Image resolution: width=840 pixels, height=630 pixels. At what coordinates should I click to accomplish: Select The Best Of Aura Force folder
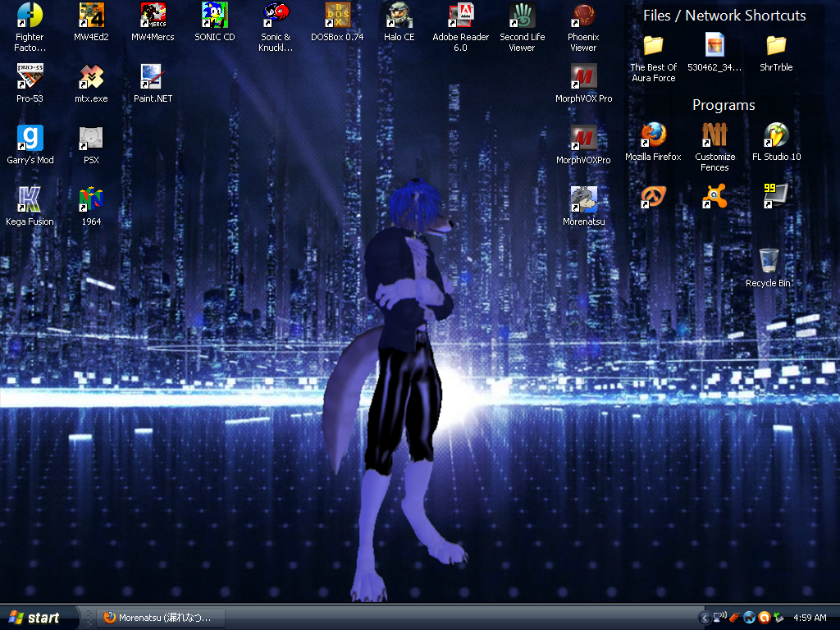coord(653,46)
